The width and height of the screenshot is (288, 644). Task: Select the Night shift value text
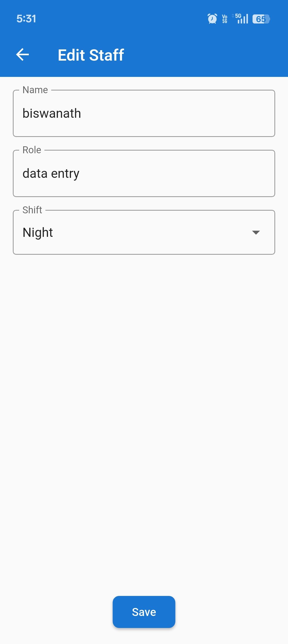tap(38, 233)
